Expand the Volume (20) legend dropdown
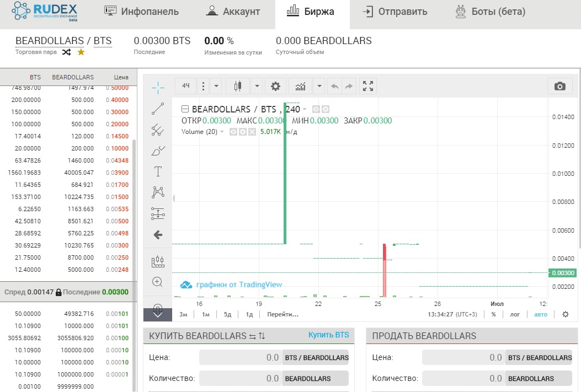Viewport: 581px width, 392px height. [222, 132]
